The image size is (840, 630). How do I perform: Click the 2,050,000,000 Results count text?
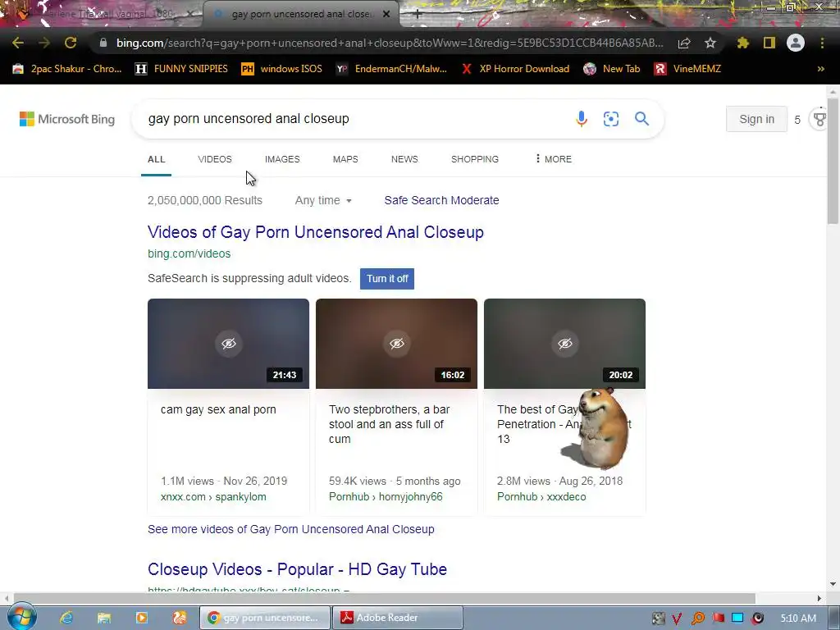[205, 200]
